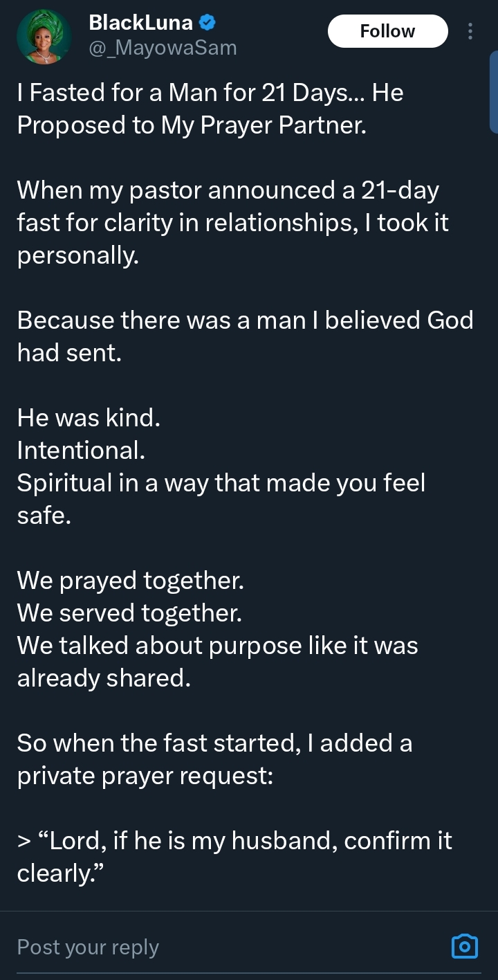Tap the 'We talked about purpose' sentence
Viewport: 498px width, 980px height.
tap(218, 645)
